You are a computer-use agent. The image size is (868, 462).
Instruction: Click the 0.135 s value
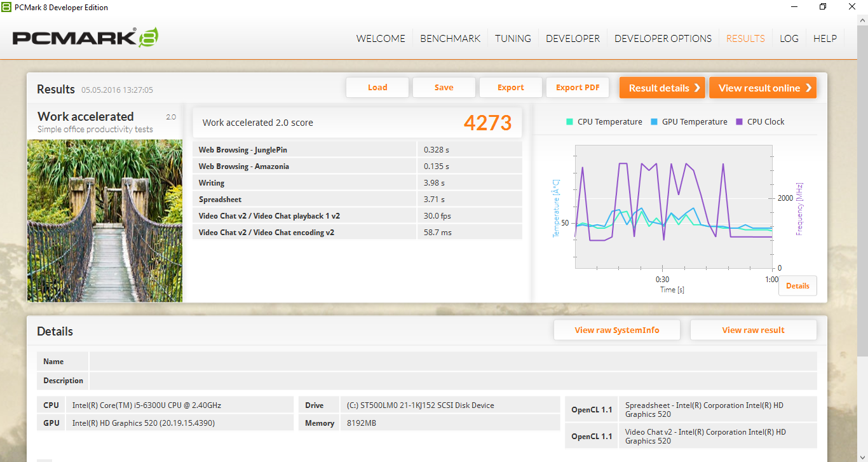click(437, 166)
